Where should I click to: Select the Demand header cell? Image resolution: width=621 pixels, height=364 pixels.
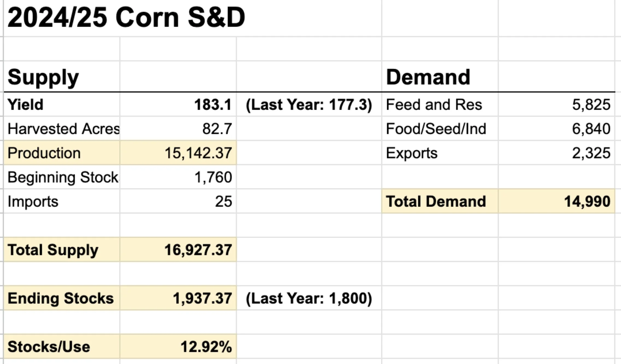pos(440,77)
